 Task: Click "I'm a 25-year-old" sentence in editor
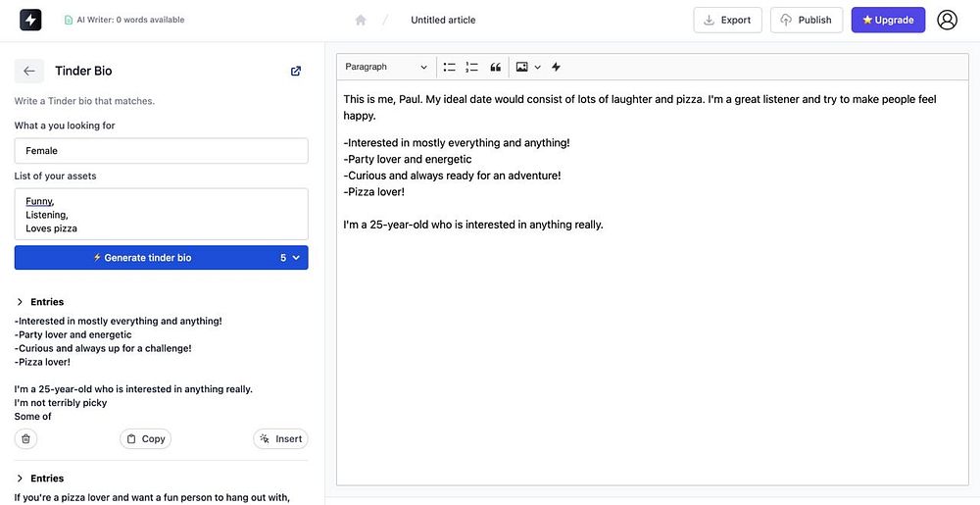[473, 225]
